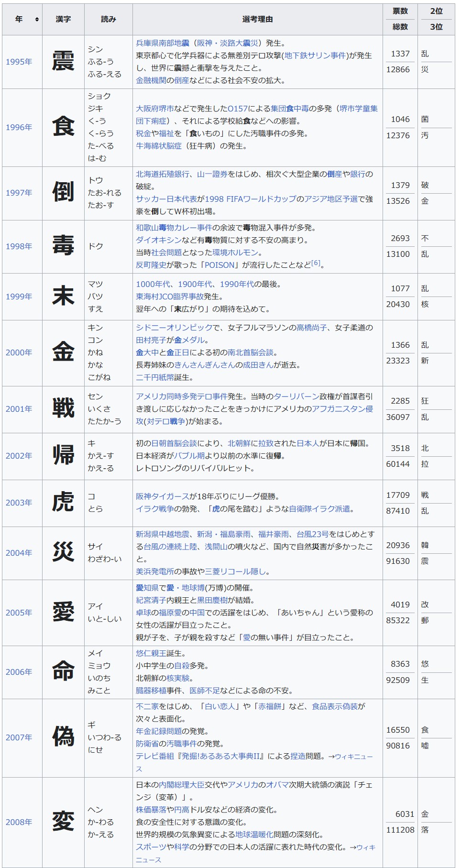
Task: Select the kanji 震 cell
Action: click(x=63, y=62)
